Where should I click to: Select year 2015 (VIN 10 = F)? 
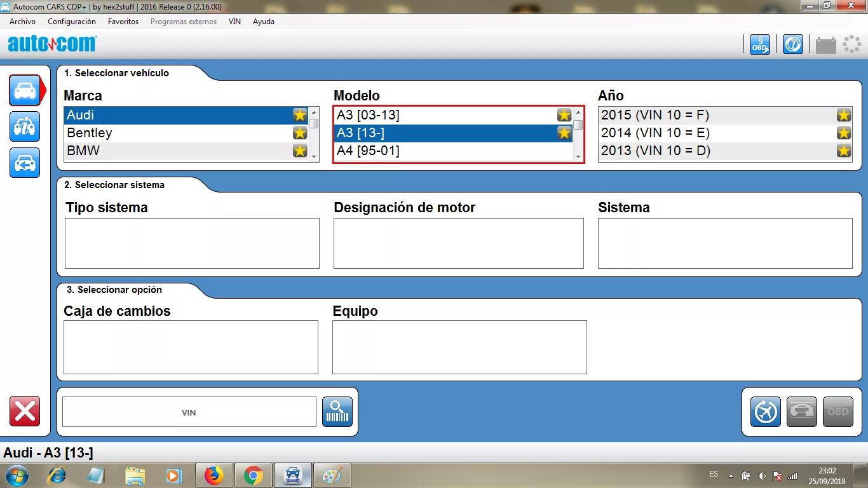tap(725, 115)
